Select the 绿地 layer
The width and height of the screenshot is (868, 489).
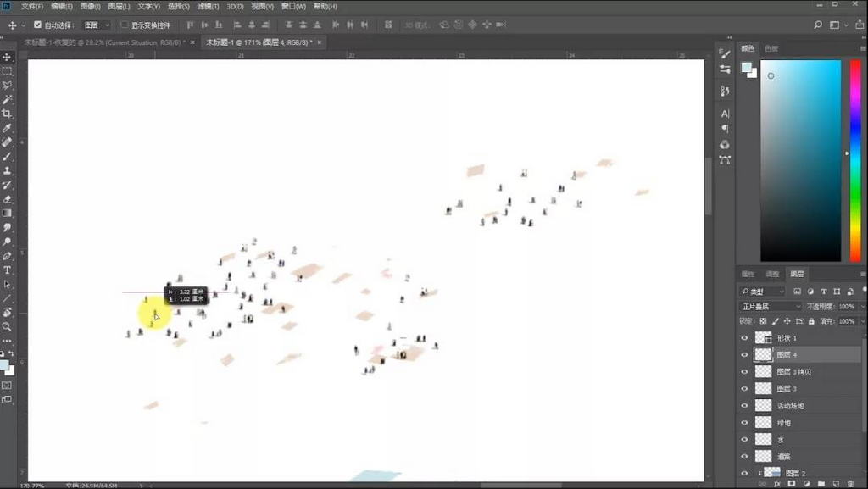tap(785, 422)
